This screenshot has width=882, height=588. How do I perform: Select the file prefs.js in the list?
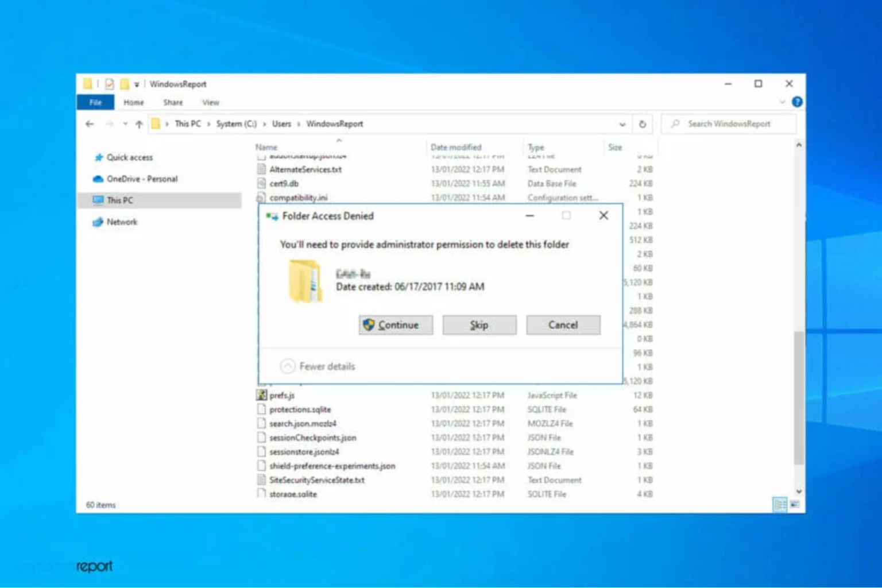point(282,395)
